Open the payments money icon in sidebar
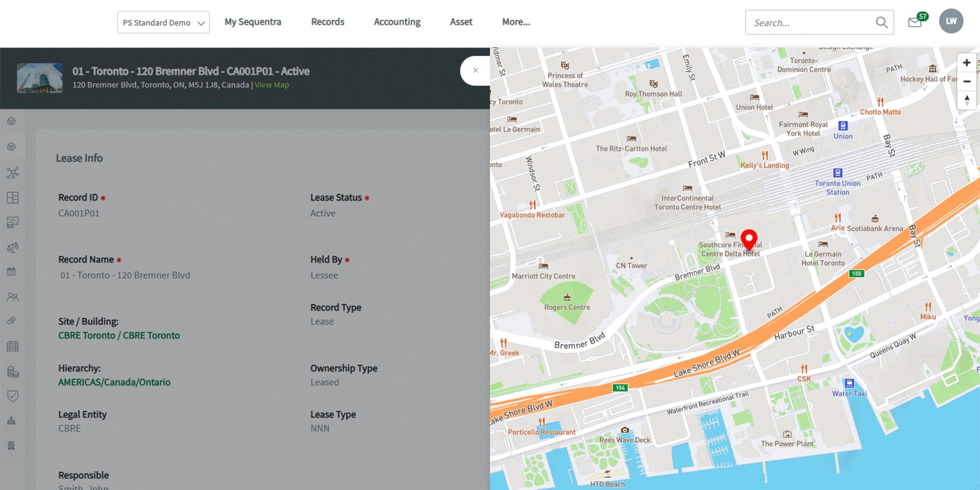Image resolution: width=980 pixels, height=490 pixels. pyautogui.click(x=13, y=223)
